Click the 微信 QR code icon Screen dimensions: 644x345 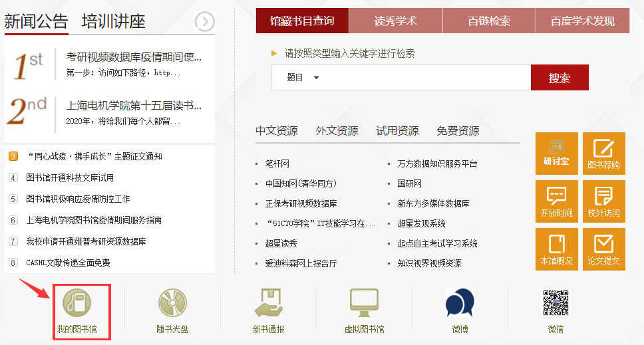coord(556,304)
